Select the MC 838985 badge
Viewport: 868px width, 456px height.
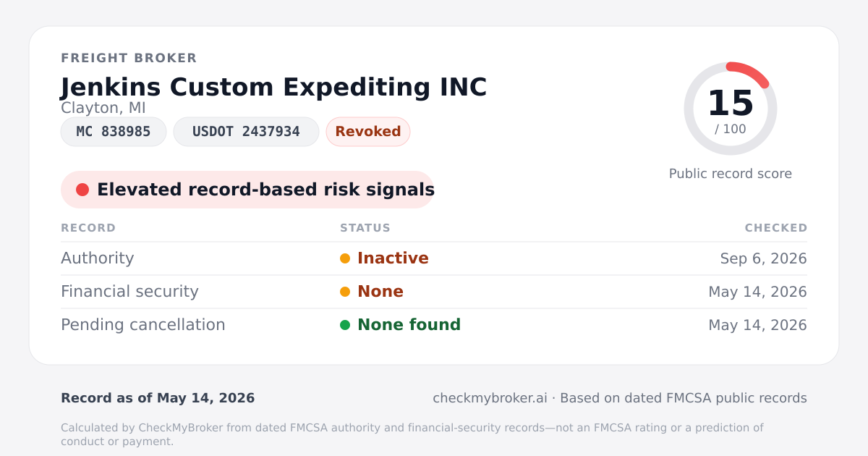click(x=114, y=132)
